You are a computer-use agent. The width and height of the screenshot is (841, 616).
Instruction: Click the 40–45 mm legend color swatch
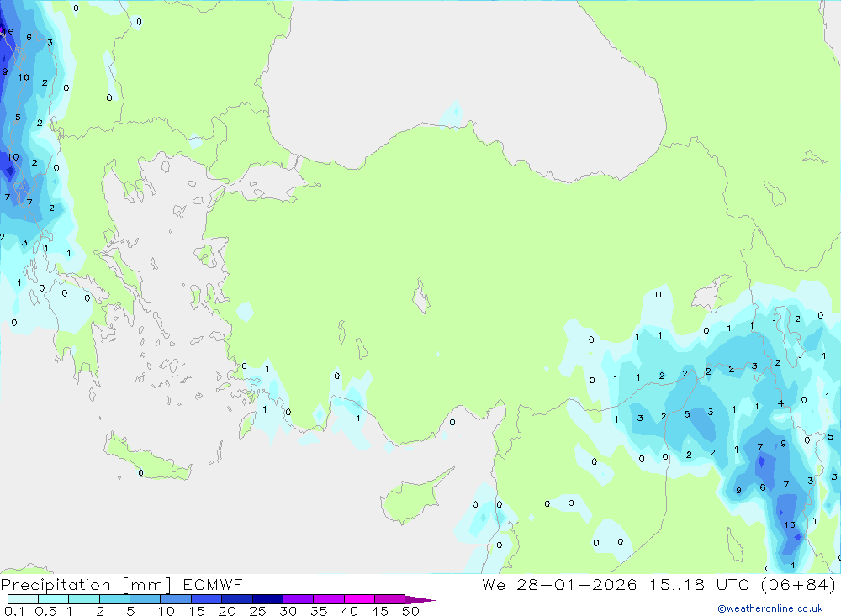[359, 599]
